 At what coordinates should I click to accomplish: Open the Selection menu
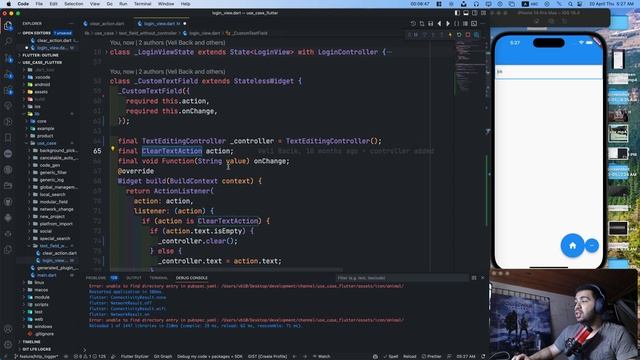[x=73, y=4]
